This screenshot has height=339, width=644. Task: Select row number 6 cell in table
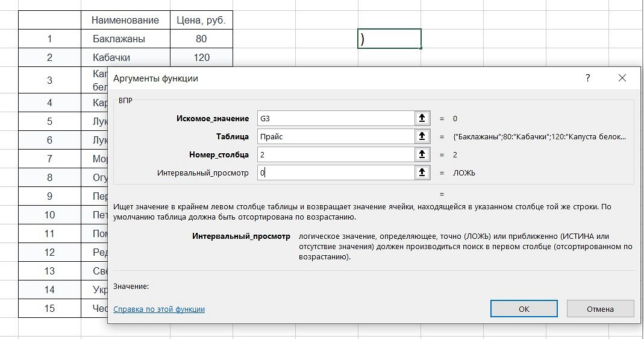click(49, 140)
